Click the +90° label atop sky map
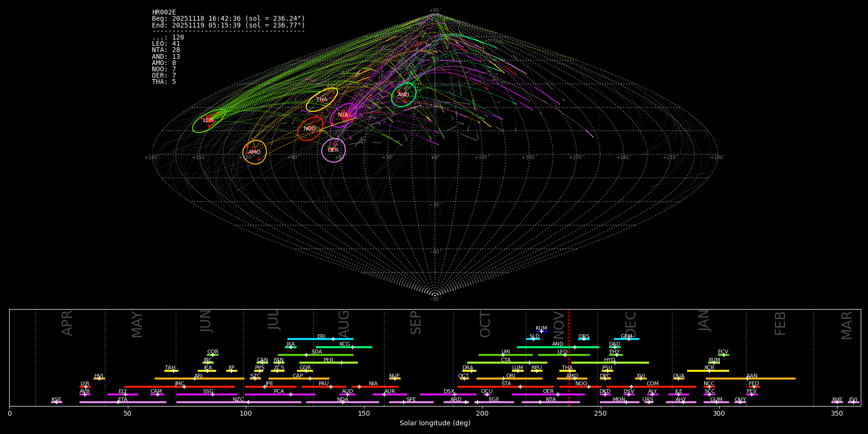The image size is (868, 434). pyautogui.click(x=434, y=10)
